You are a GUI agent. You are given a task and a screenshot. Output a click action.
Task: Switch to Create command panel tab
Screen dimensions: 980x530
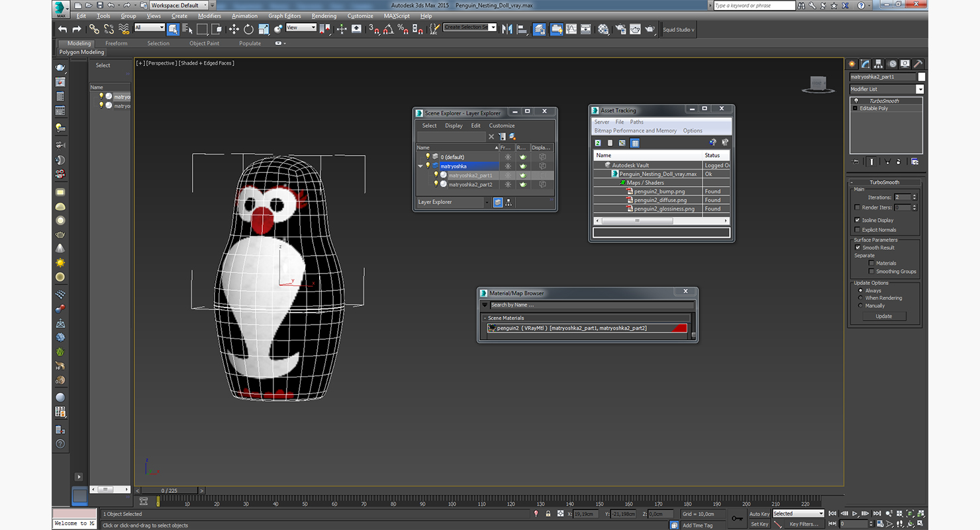pyautogui.click(x=852, y=64)
